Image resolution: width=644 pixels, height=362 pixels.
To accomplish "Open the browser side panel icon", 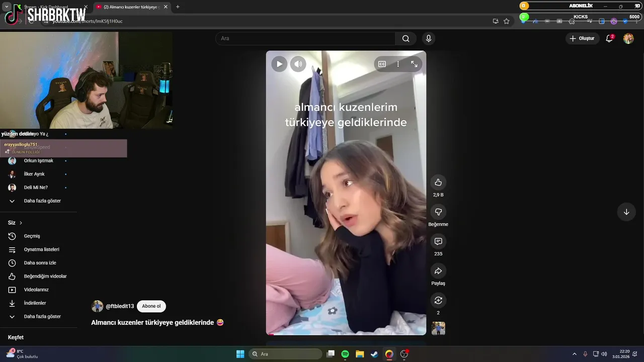I will click(602, 21).
